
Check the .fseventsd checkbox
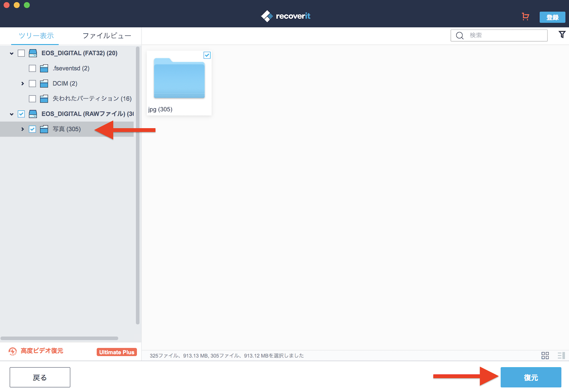(32, 68)
